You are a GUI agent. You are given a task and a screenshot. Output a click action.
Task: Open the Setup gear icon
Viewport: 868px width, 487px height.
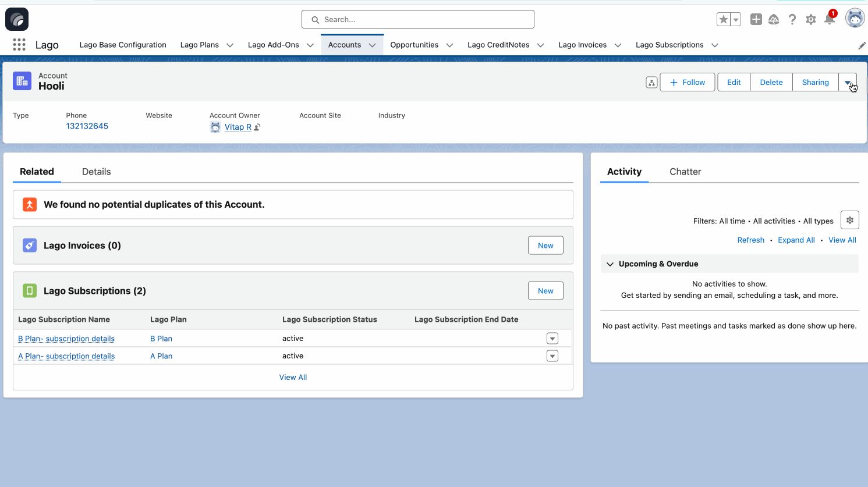coord(811,20)
